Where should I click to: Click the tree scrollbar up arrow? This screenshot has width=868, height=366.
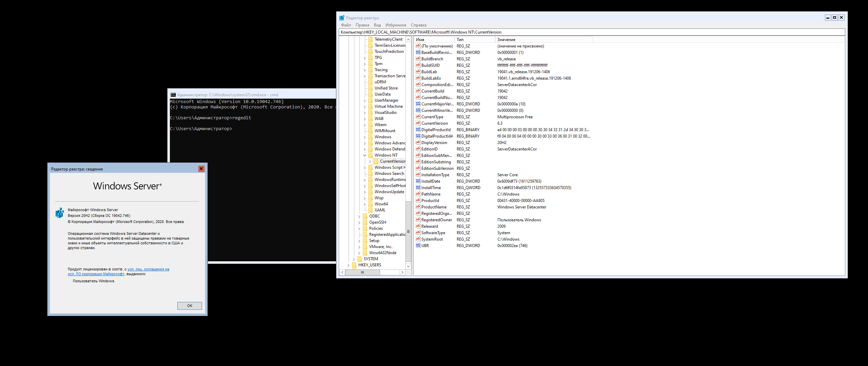408,40
